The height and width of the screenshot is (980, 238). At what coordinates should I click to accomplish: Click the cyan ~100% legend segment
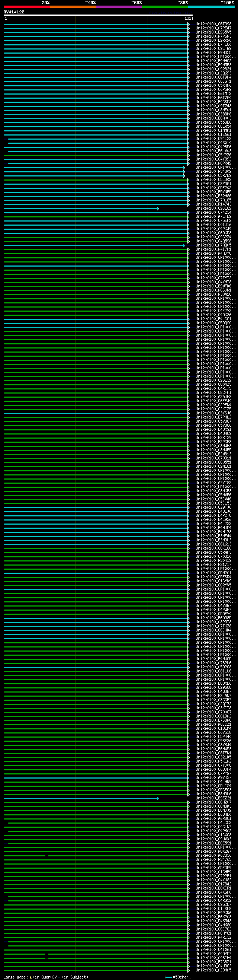211,6
